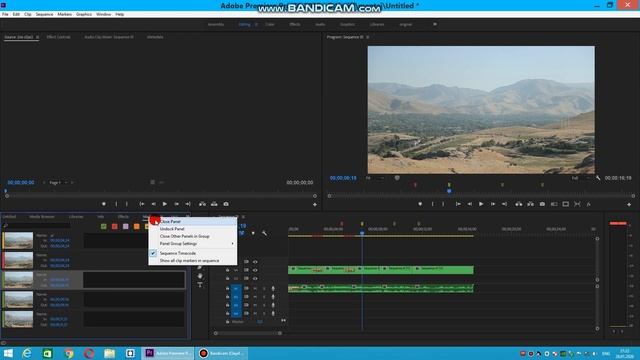Go to Out point in Program monitor
640x360 pixels.
504,204
